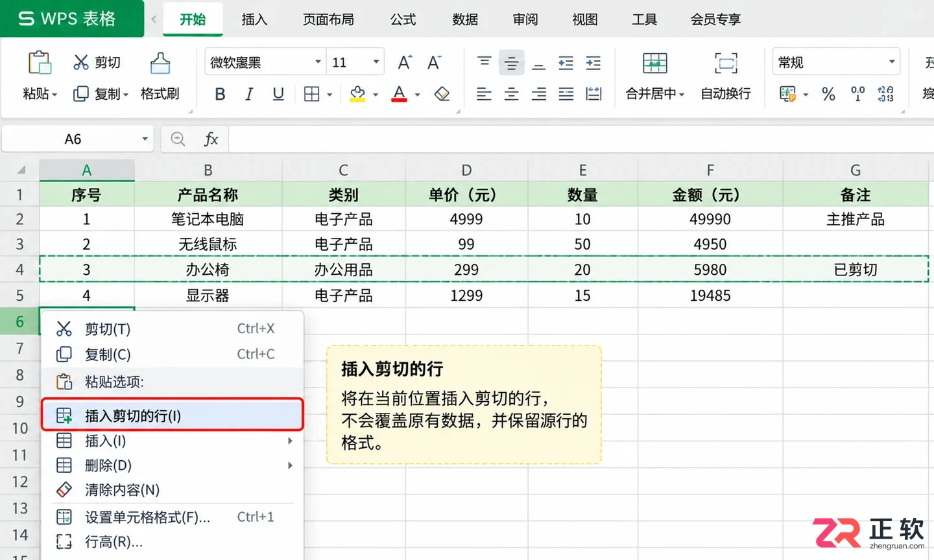The width and height of the screenshot is (934, 560).
Task: Expand border style dropdown arrow
Action: [329, 95]
